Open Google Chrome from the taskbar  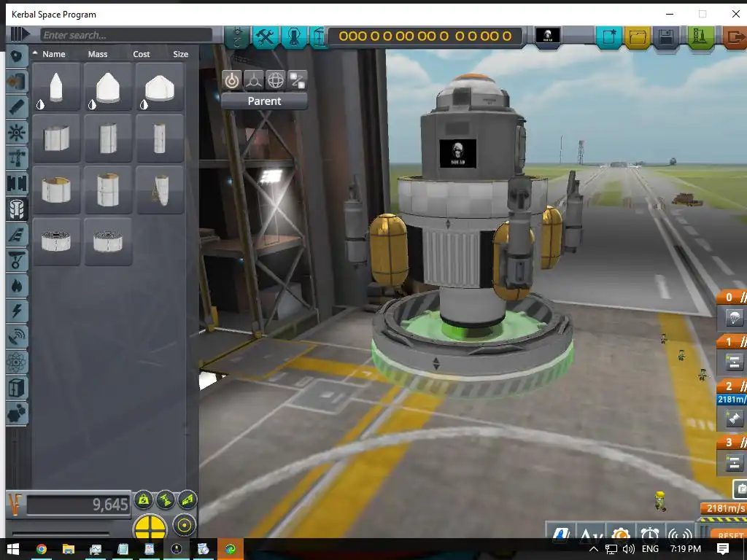[x=42, y=549]
